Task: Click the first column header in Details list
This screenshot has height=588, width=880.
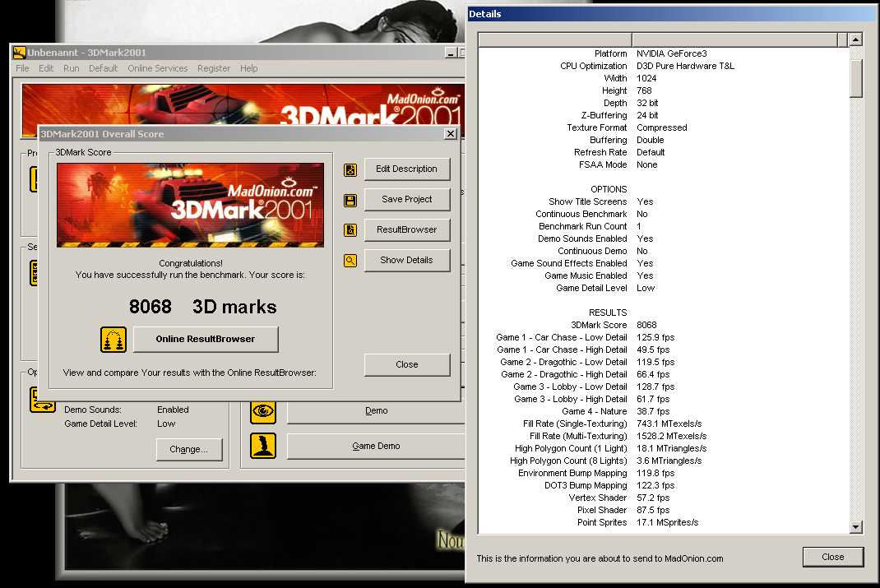Action: coord(555,39)
